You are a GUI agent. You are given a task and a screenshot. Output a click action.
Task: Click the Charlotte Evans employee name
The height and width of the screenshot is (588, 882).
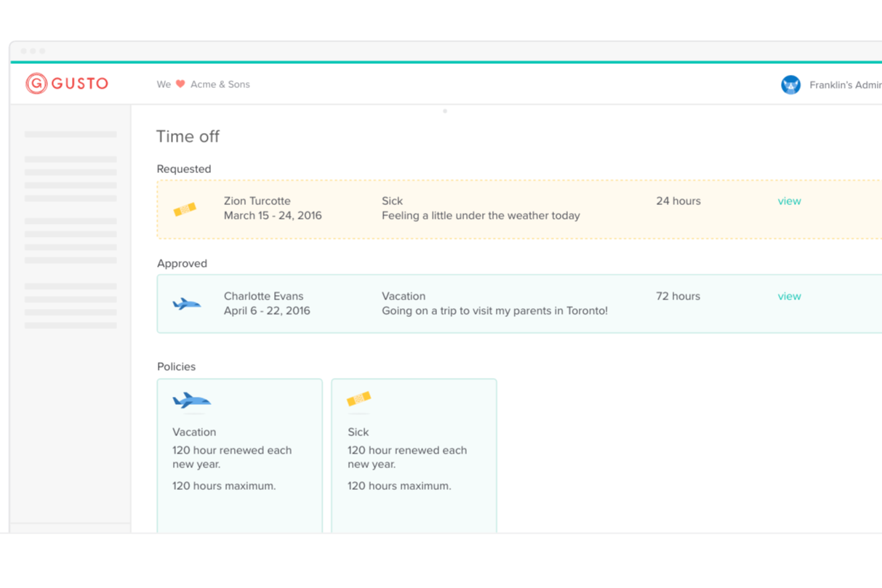[263, 297]
